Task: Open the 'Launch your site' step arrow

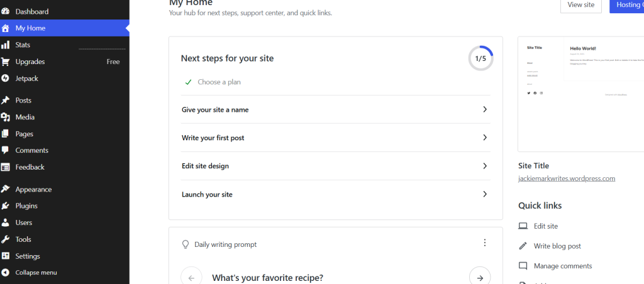Action: click(485, 194)
